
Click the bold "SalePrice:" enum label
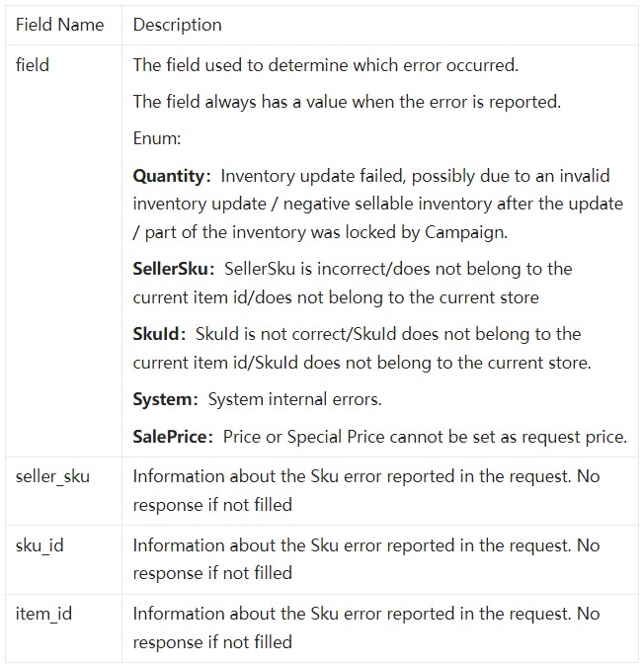[173, 437]
